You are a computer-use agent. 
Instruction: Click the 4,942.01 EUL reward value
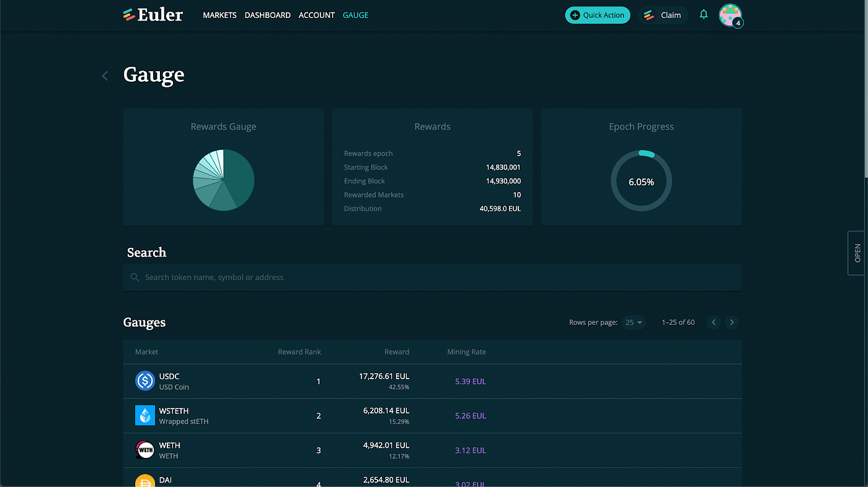coord(386,445)
